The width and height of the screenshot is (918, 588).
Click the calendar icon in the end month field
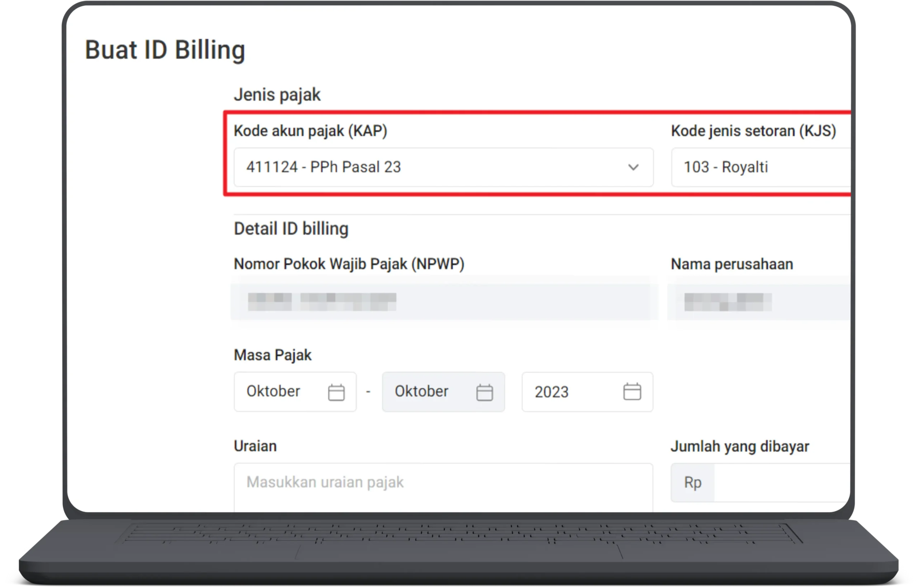click(x=484, y=392)
